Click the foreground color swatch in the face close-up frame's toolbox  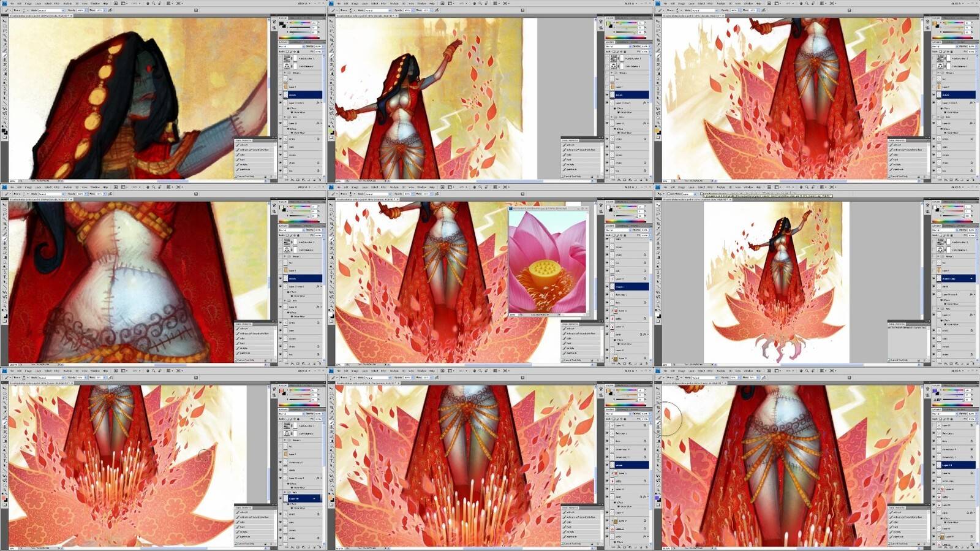click(x=4, y=131)
